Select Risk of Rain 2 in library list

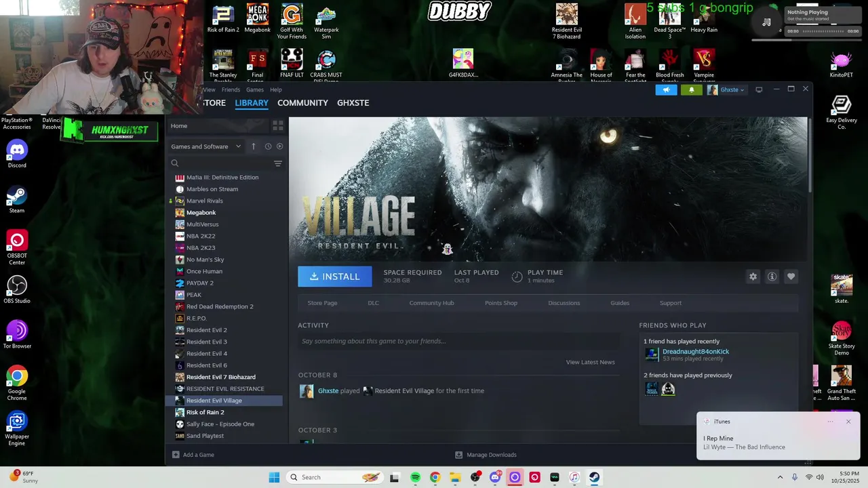pyautogui.click(x=205, y=412)
